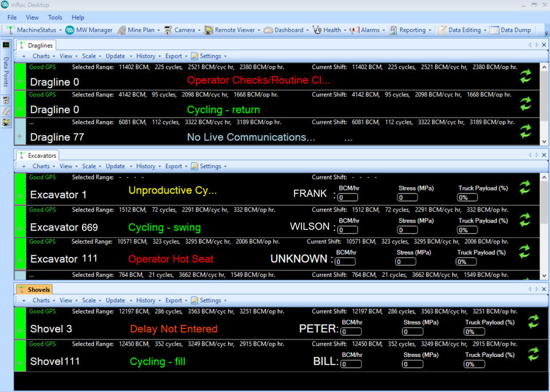Viewport: 550px width, 392px height.
Task: Open Export dropdown in Shovels panel
Action: 176,300
